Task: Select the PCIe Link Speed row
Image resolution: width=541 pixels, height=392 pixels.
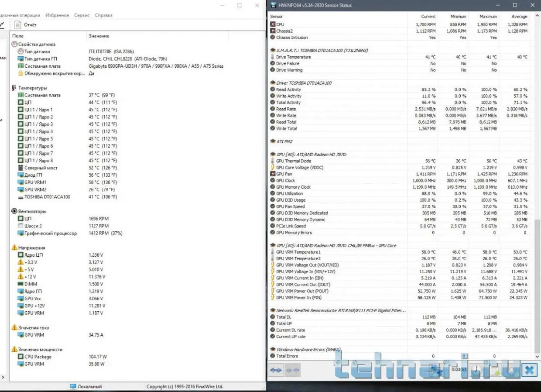Action: click(x=400, y=226)
